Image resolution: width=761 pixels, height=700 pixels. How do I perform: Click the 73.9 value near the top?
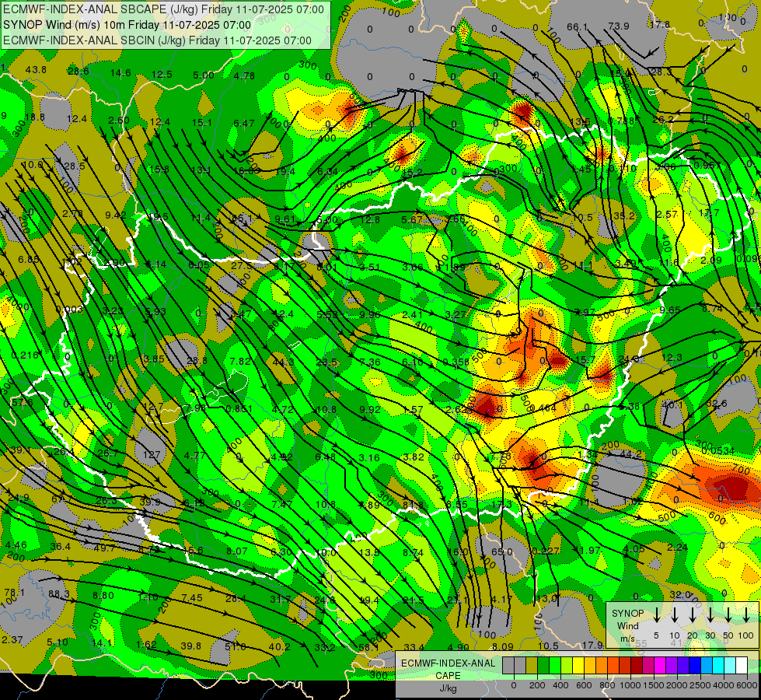click(x=619, y=26)
